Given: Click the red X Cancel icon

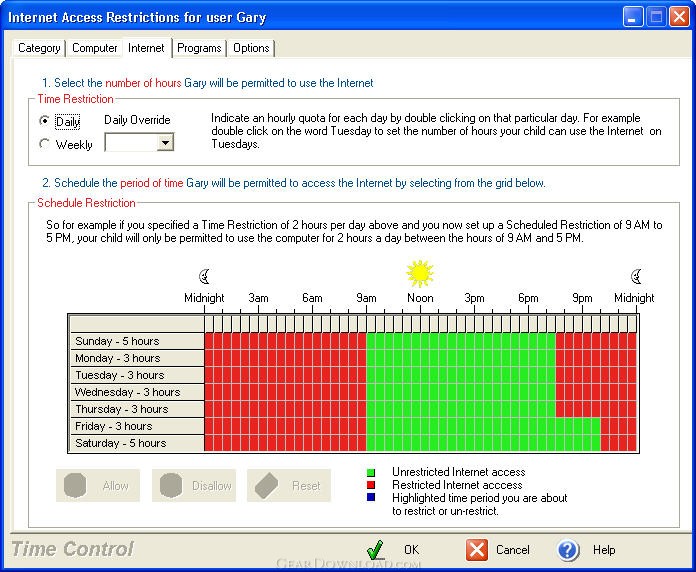Looking at the screenshot, I should (x=477, y=550).
